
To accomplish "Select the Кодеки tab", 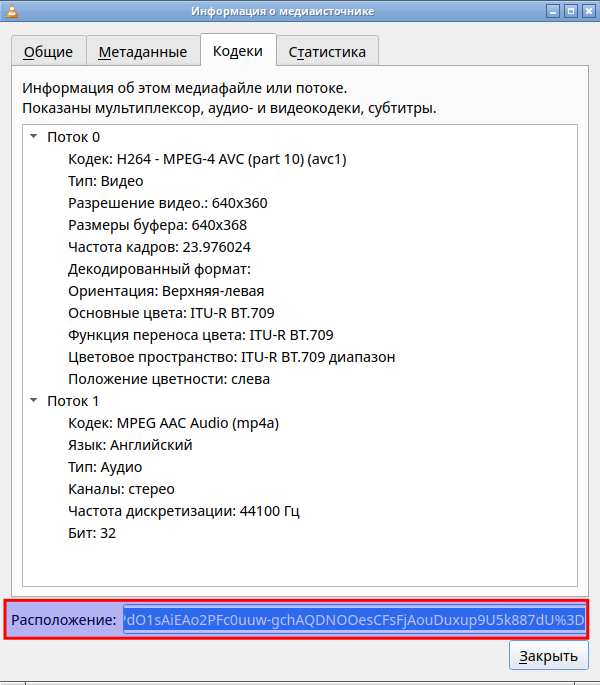I will [x=238, y=50].
